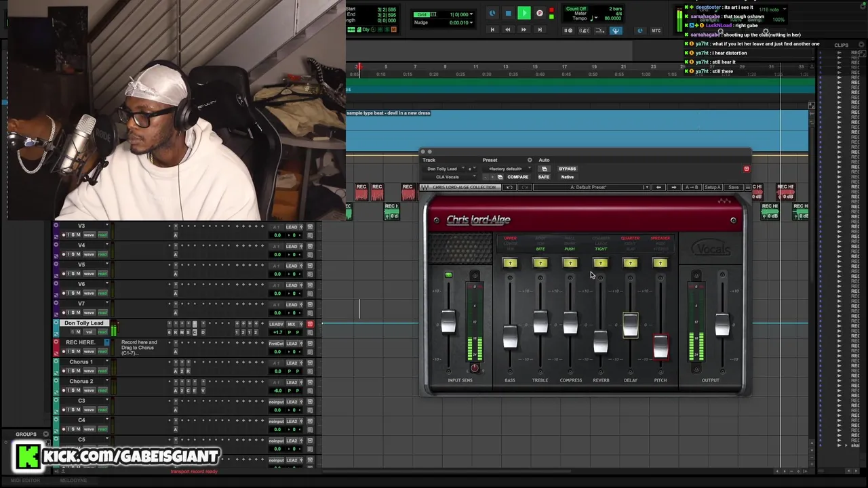Open the Chorus 1 track name dropdown arrow
The width and height of the screenshot is (868, 488).
click(x=106, y=361)
